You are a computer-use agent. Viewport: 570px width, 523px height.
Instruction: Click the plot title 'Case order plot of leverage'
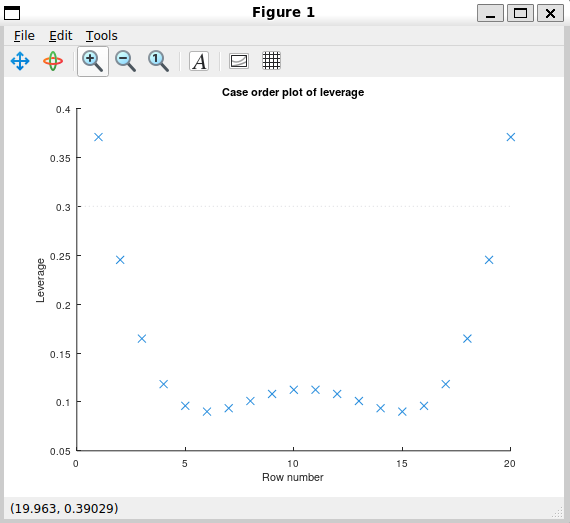point(293,92)
